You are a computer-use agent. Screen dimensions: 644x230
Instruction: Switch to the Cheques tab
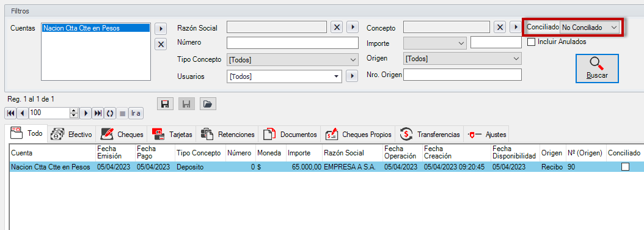coord(122,134)
